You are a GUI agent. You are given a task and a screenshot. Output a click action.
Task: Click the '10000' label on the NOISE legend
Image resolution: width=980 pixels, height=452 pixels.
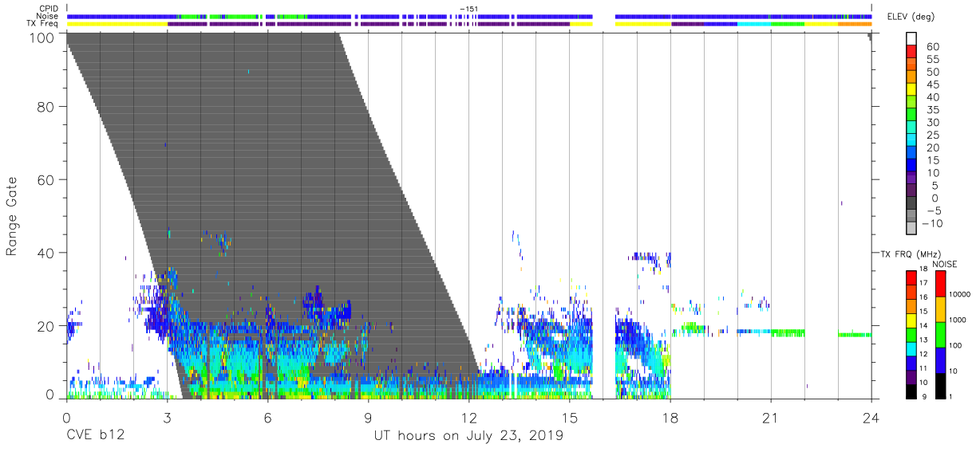[959, 295]
